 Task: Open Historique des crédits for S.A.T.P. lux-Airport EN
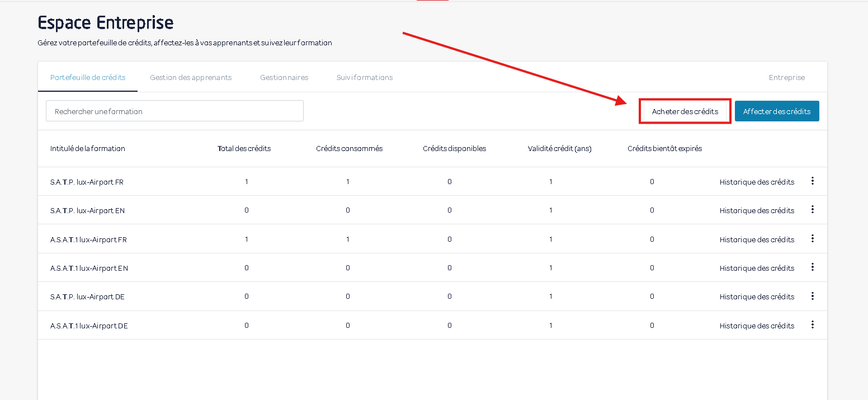click(757, 211)
